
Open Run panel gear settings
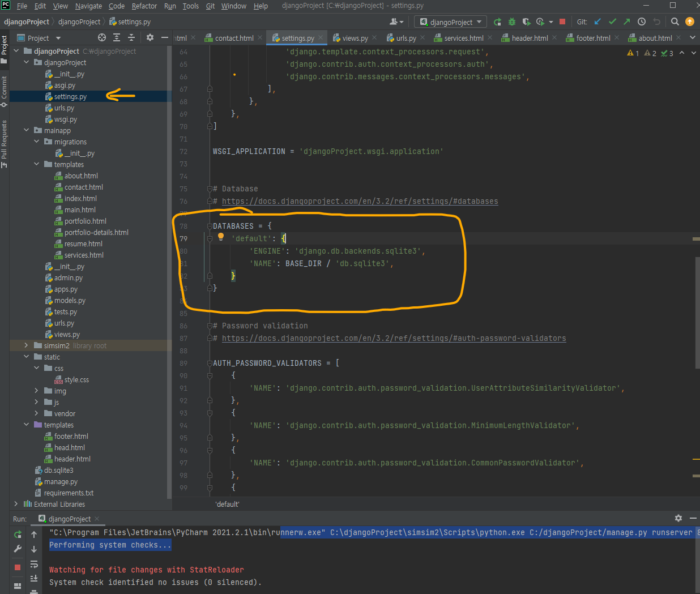[x=678, y=518]
